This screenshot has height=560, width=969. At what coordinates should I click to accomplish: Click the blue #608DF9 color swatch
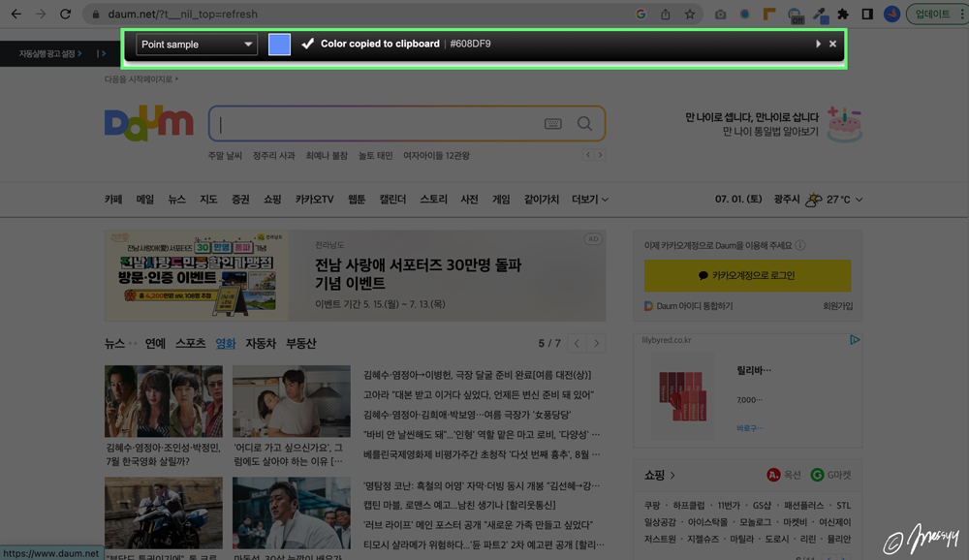[279, 44]
